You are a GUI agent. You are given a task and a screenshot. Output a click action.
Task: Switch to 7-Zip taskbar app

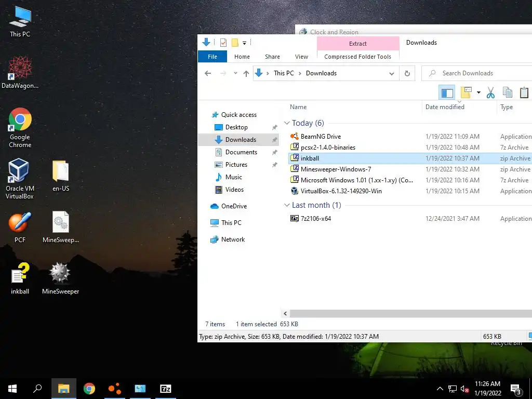(166, 389)
